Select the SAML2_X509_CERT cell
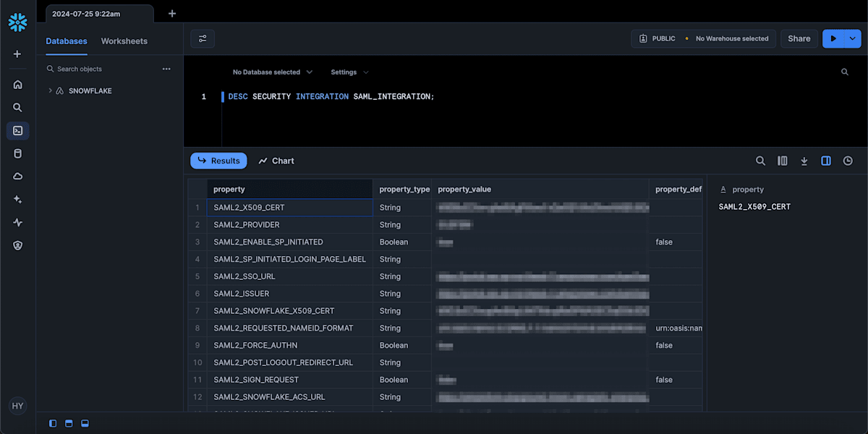The height and width of the screenshot is (434, 868). point(290,208)
